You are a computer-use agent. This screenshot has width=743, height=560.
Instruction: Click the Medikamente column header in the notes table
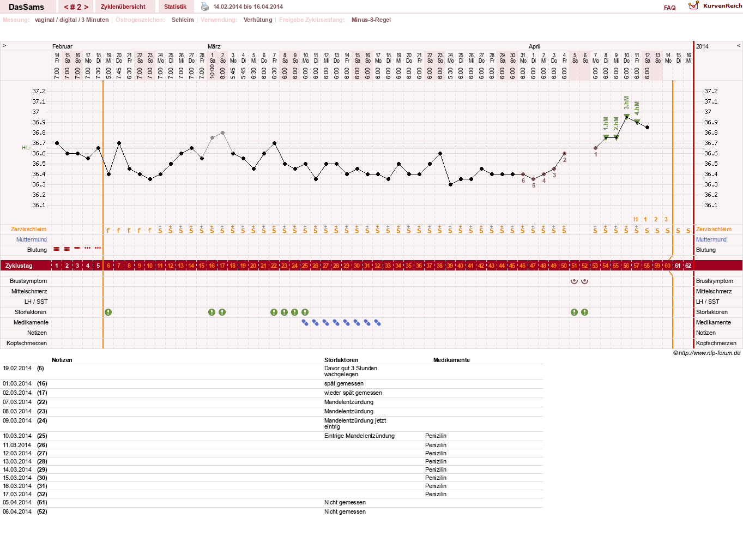tap(451, 360)
